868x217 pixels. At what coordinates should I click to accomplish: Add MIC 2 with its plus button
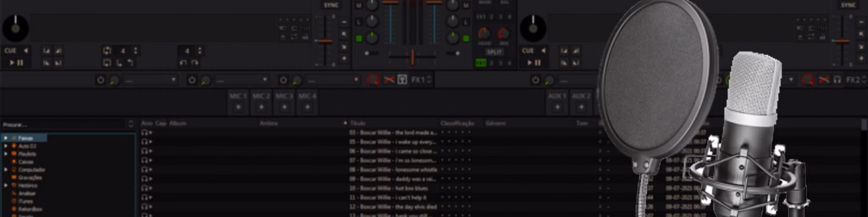[261, 107]
